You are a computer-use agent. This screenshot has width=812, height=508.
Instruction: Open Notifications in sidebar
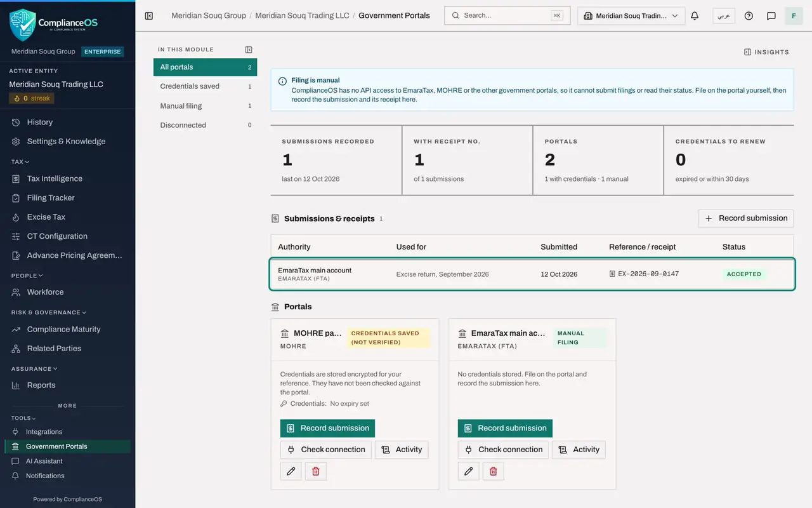[x=68, y=476]
